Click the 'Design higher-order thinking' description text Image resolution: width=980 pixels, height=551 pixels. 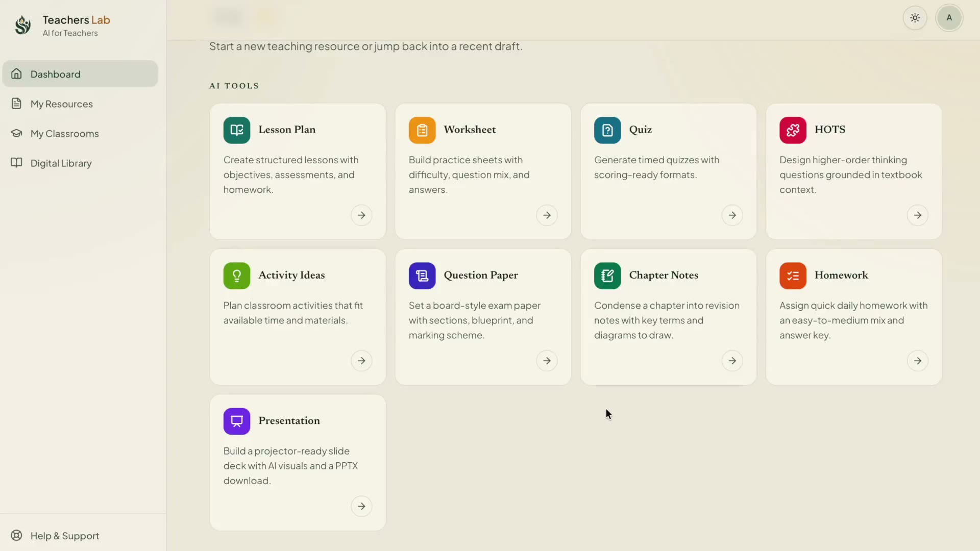(x=851, y=174)
